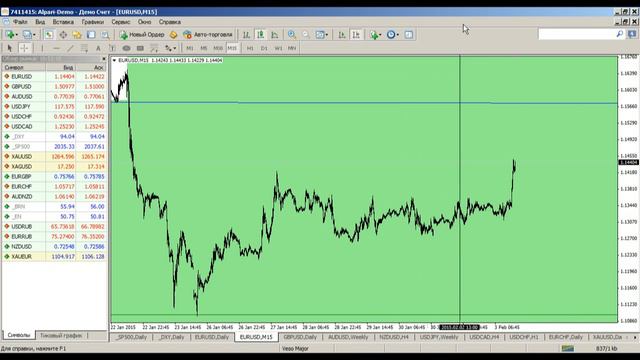The height and width of the screenshot is (360, 640).
Task: Switch to MN timeframe
Action: click(x=292, y=48)
